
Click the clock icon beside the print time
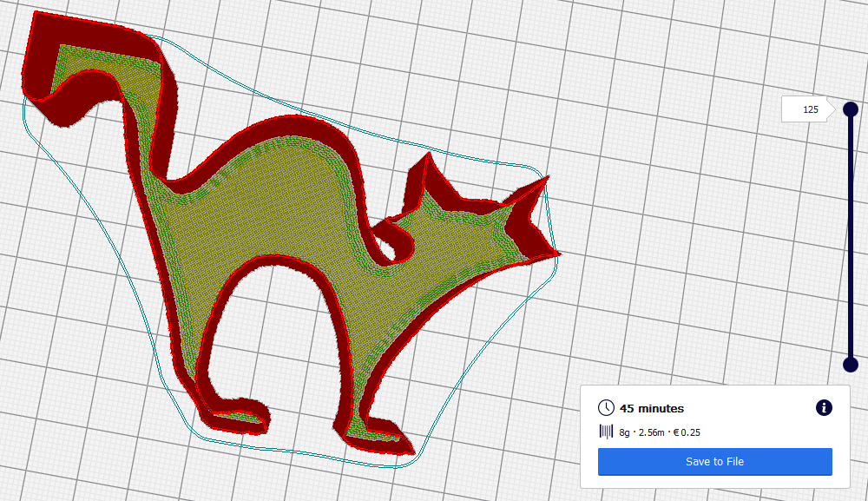(x=606, y=408)
